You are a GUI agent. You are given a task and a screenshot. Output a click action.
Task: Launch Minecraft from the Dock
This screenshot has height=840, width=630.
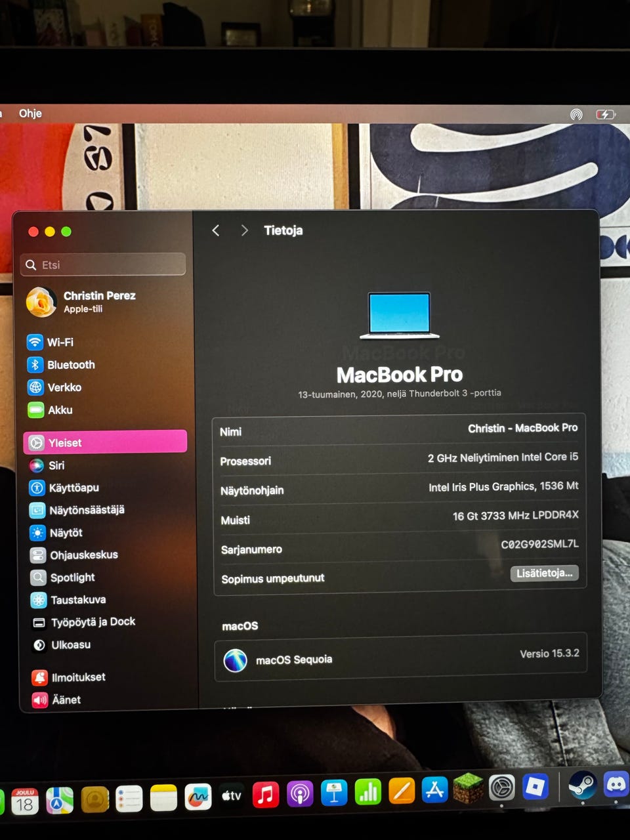469,788
